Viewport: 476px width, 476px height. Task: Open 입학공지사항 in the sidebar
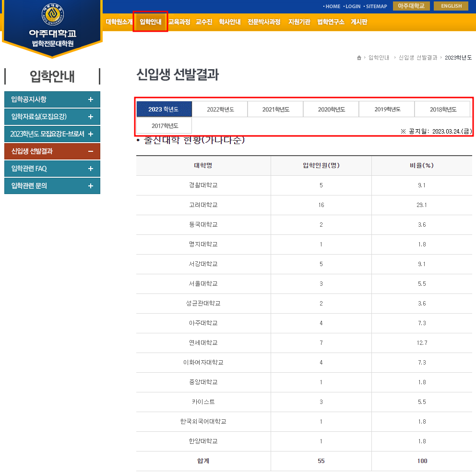(52, 99)
